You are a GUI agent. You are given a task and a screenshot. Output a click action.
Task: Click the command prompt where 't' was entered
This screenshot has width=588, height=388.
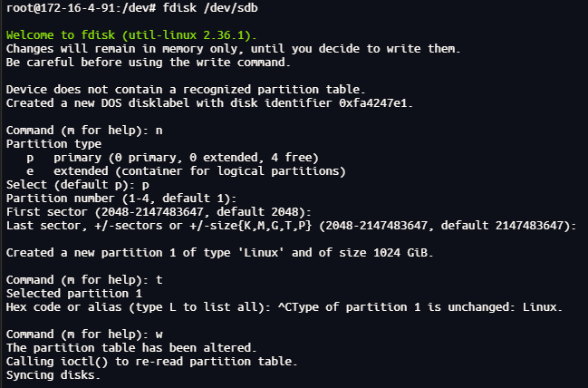[84, 280]
